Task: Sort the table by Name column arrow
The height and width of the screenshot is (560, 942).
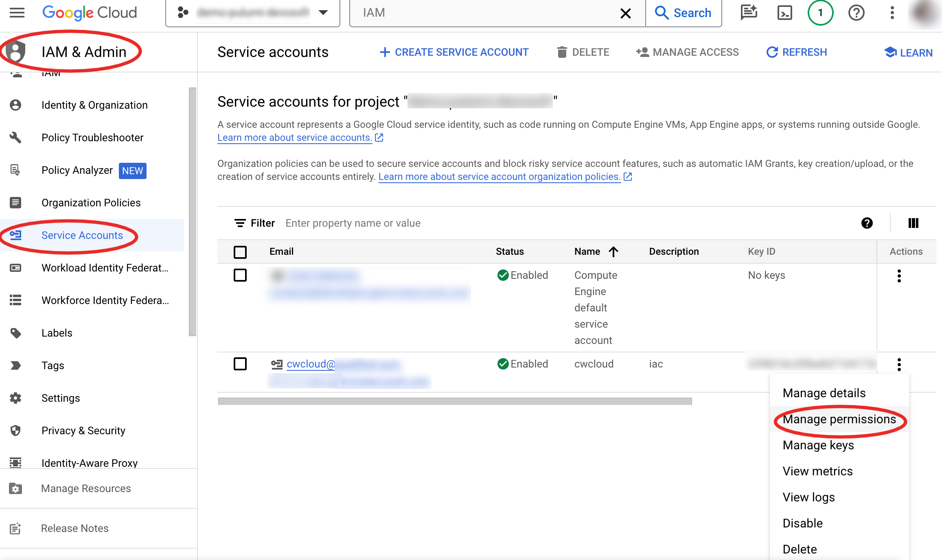Action: (613, 252)
